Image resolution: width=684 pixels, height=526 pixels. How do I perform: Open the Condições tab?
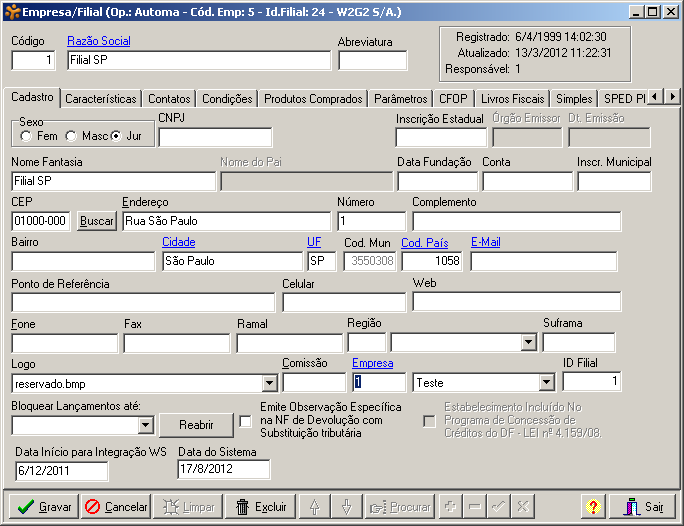(x=227, y=99)
